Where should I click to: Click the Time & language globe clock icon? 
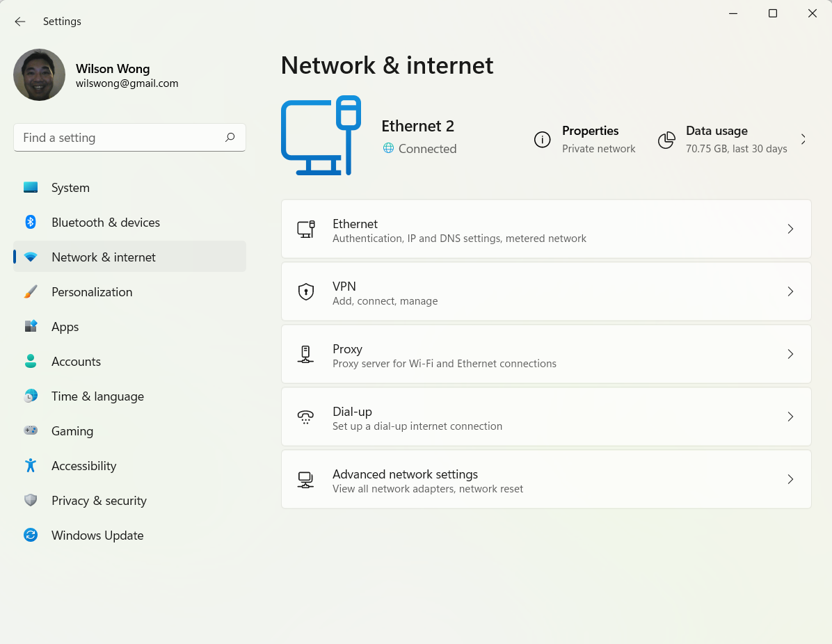tap(31, 396)
